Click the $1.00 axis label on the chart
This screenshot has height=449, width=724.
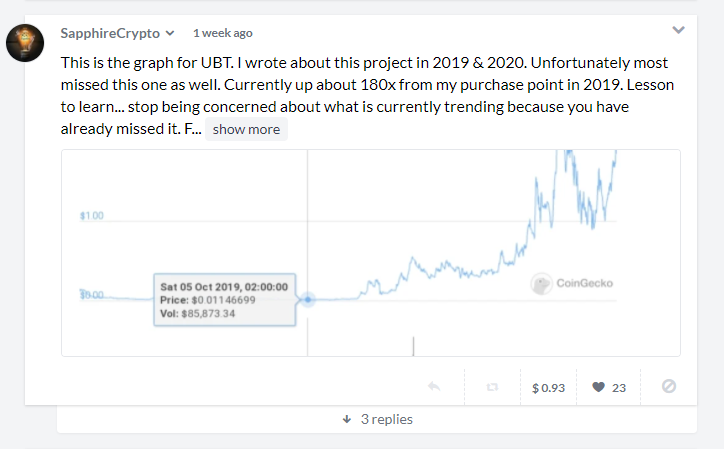point(91,216)
